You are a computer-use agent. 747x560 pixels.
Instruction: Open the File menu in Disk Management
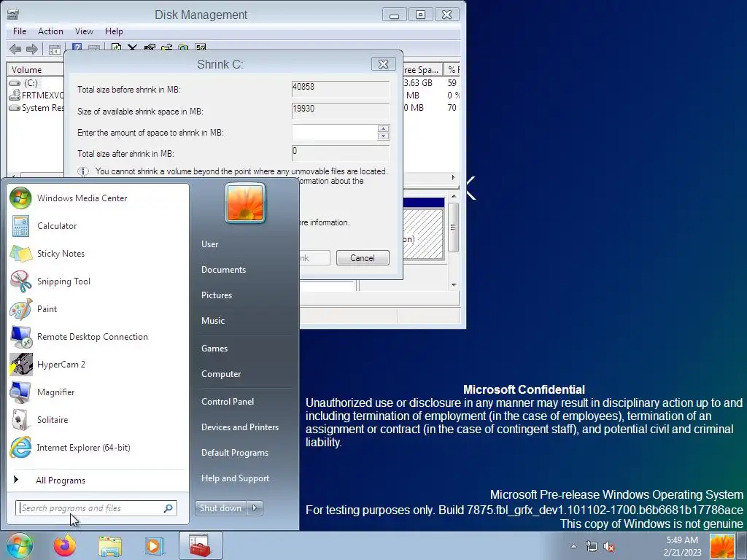pos(20,31)
